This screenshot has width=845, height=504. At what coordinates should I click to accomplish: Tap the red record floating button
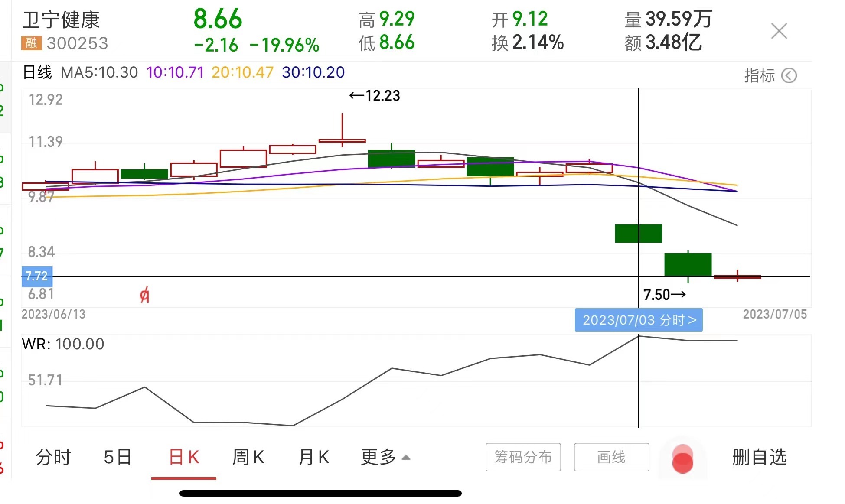pyautogui.click(x=682, y=458)
